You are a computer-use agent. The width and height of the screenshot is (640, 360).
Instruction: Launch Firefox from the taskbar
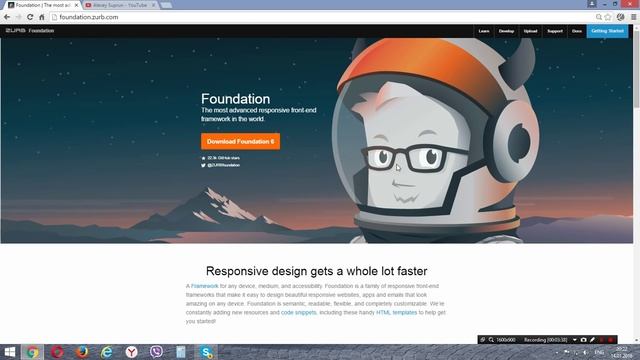pyautogui.click(x=82, y=352)
